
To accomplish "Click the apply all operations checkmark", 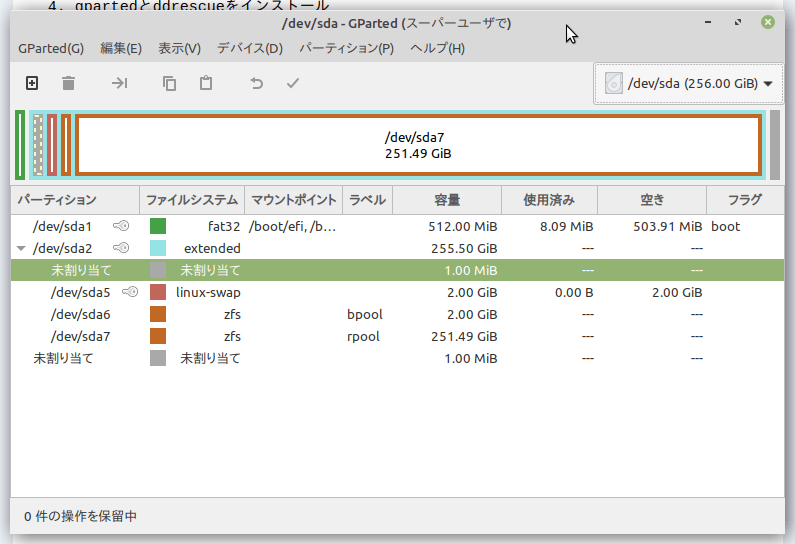I will (293, 83).
